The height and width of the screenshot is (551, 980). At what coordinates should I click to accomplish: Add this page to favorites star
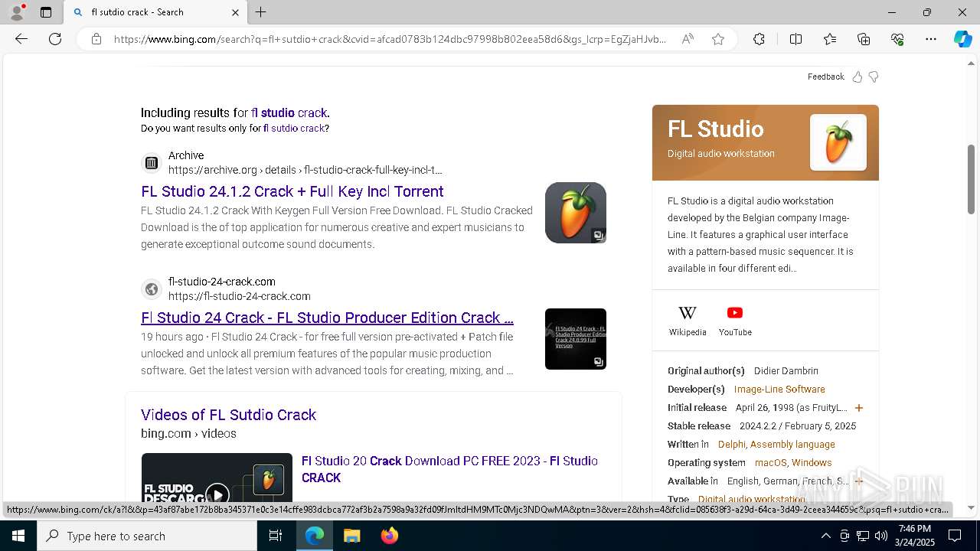(718, 39)
